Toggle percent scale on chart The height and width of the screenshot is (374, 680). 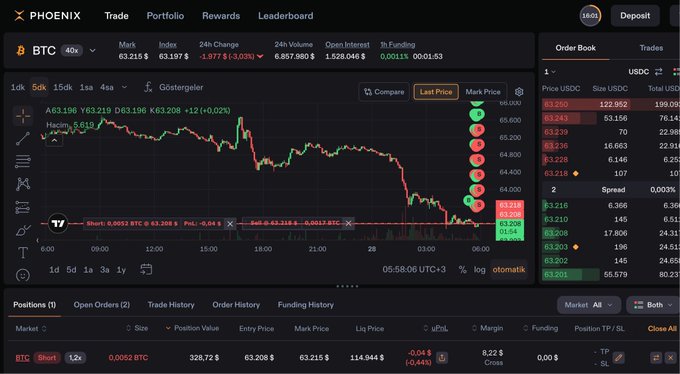[x=462, y=269]
